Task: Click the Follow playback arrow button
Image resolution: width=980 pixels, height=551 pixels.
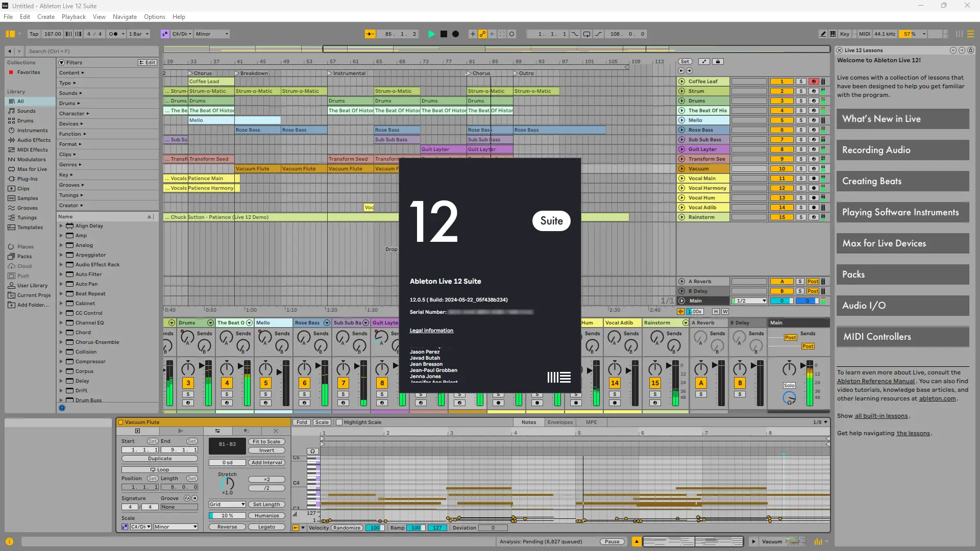Action: (x=370, y=34)
